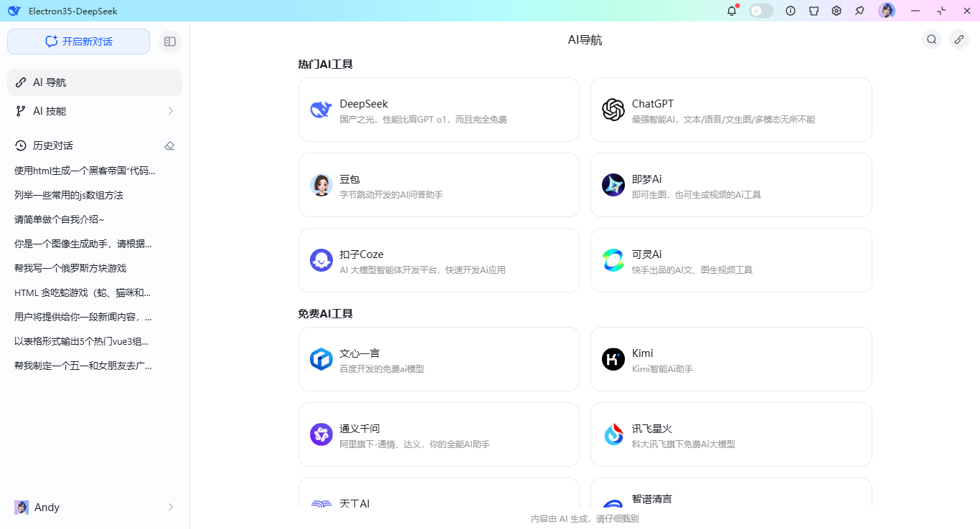
Task: Click the app logo in the title bar
Action: (13, 11)
